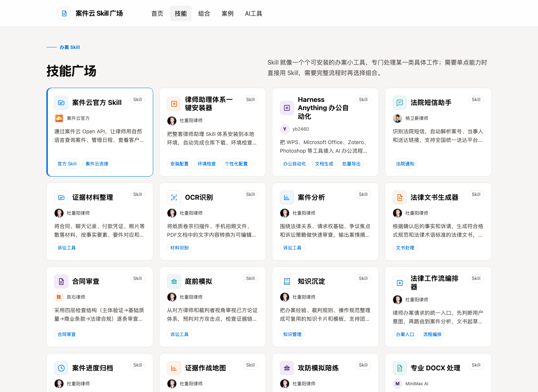Open the OCR识别 card title
Viewport: 538px width, 392px height.
[199, 197]
